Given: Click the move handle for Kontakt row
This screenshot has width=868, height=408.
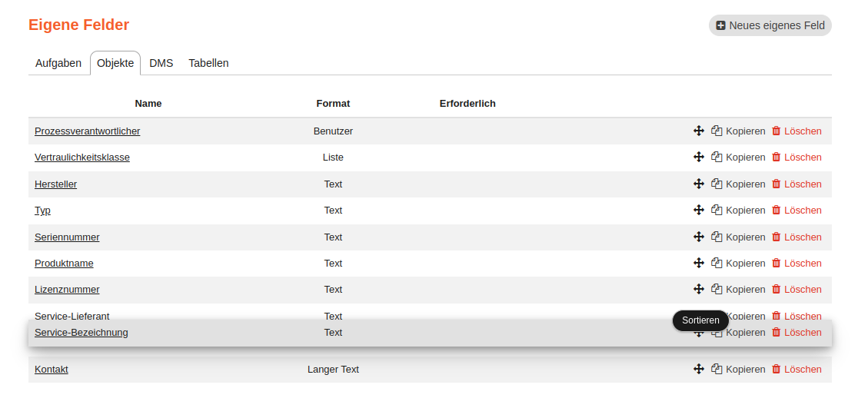Looking at the screenshot, I should tap(699, 369).
